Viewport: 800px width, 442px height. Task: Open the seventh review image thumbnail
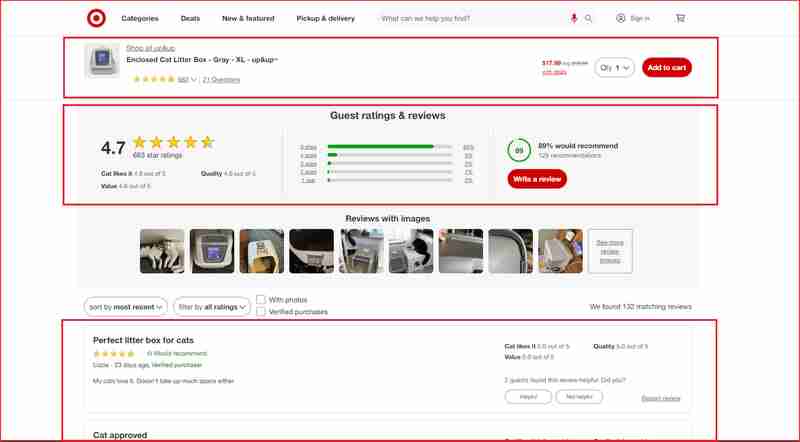coord(461,251)
